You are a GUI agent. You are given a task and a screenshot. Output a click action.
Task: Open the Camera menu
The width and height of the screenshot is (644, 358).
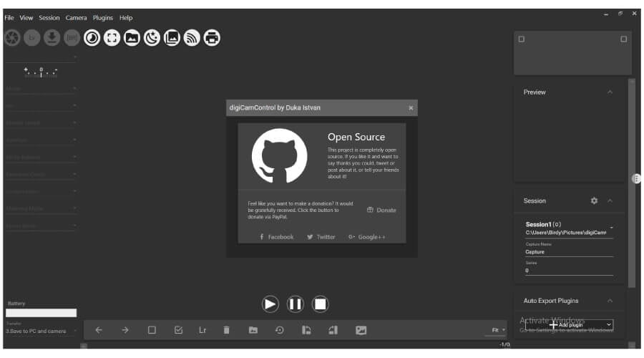[x=76, y=18]
